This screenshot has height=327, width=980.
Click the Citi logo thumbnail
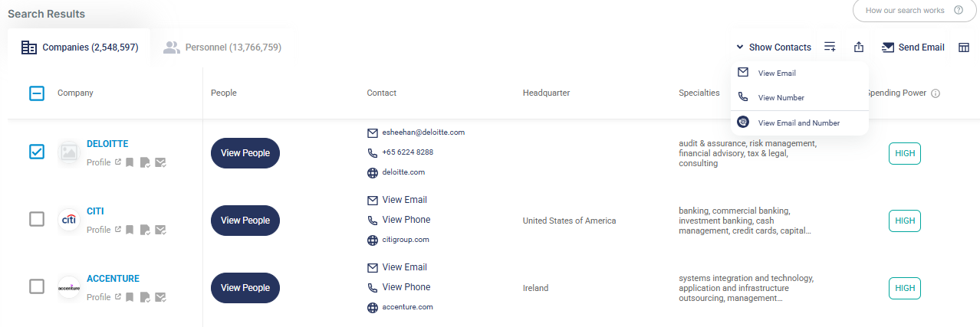click(x=70, y=220)
